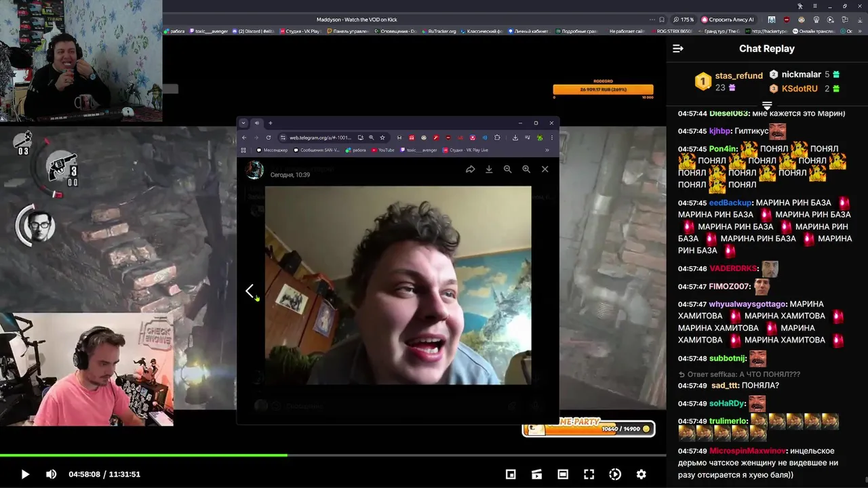The height and width of the screenshot is (488, 868).
Task: Open tab search dropdown in inner Chrome
Action: [x=243, y=123]
